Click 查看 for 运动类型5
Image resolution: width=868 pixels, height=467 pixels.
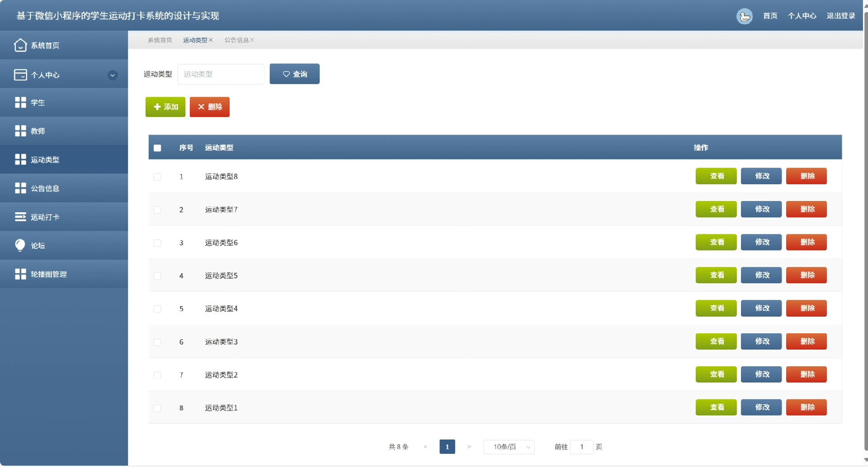[716, 275]
